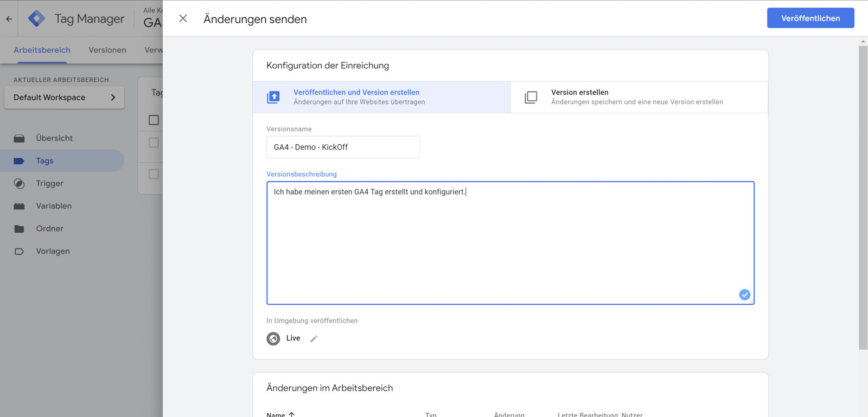Click the Änderungen im Arbeitsbereich heading
The width and height of the screenshot is (868, 417).
point(329,388)
